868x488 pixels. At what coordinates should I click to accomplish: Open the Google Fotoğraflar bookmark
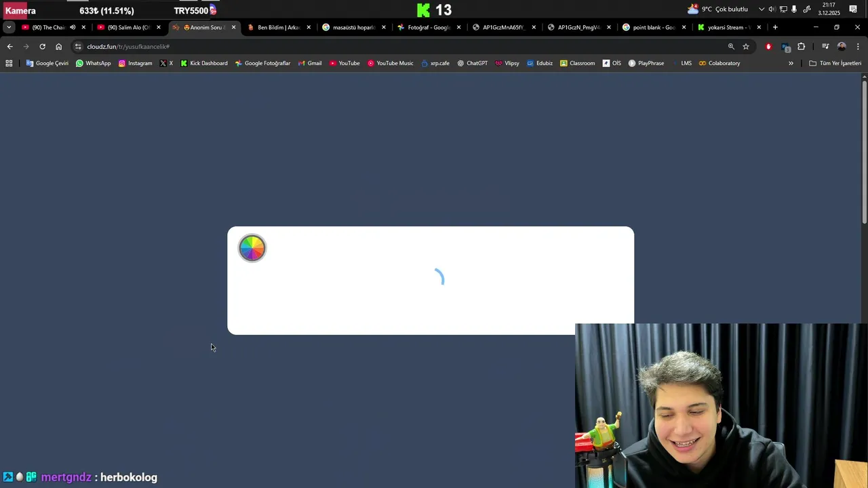pyautogui.click(x=262, y=63)
